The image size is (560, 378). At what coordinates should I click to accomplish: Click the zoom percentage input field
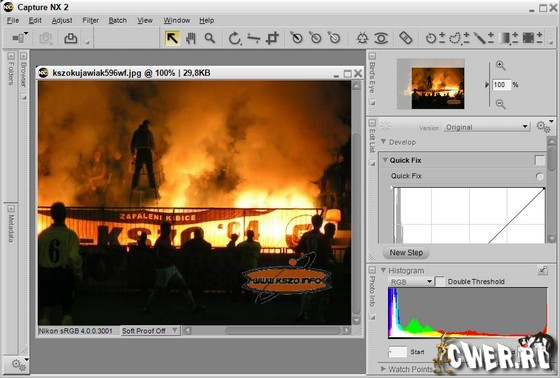click(x=501, y=85)
